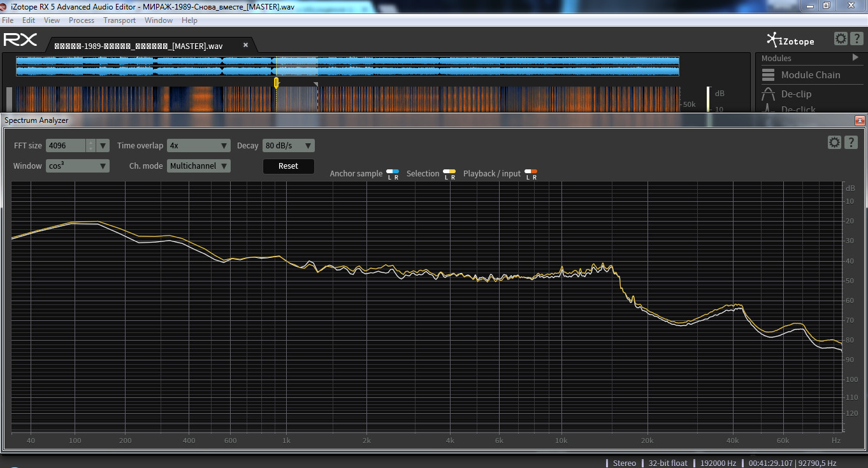Choose a Window function from dropdown
Screen dimensions: 868x468
pyautogui.click(x=78, y=166)
